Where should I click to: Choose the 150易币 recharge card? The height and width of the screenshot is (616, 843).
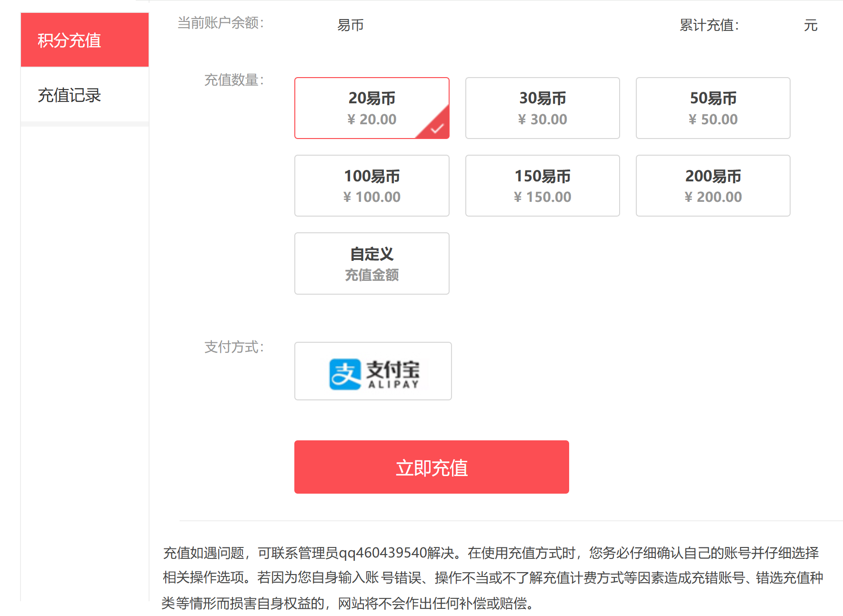click(x=542, y=186)
